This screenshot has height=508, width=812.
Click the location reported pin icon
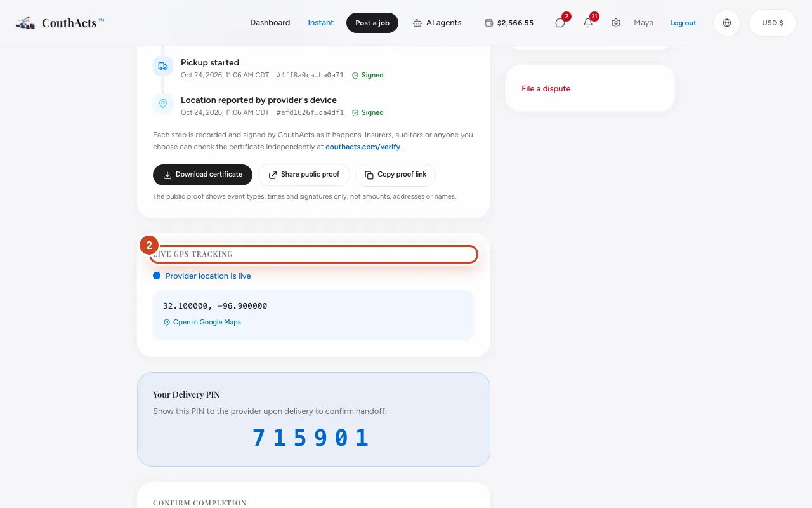coord(163,104)
